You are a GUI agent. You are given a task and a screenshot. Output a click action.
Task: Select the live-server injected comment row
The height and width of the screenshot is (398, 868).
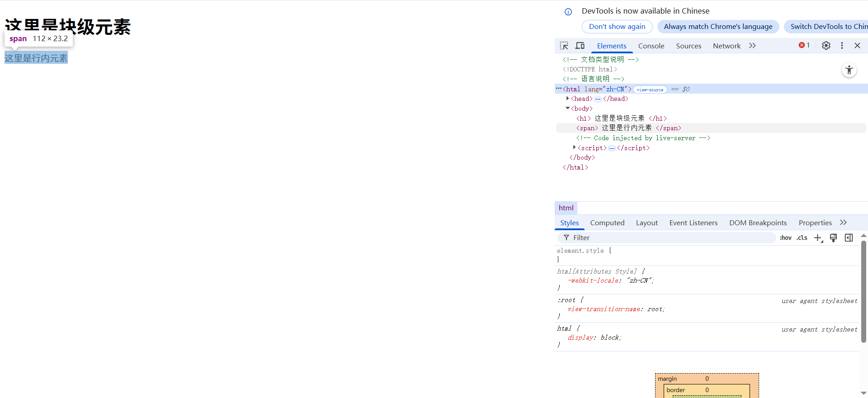pyautogui.click(x=643, y=138)
